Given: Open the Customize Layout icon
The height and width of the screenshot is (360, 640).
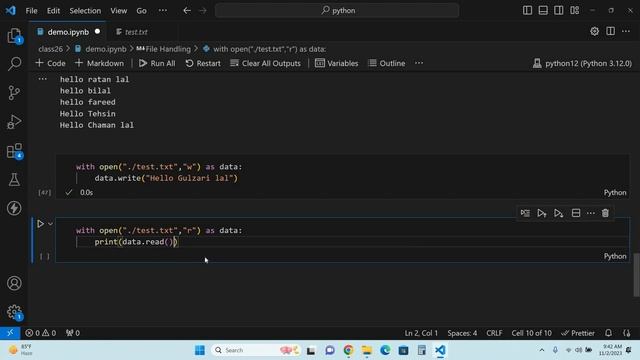Looking at the screenshot, I should pyautogui.click(x=575, y=10).
